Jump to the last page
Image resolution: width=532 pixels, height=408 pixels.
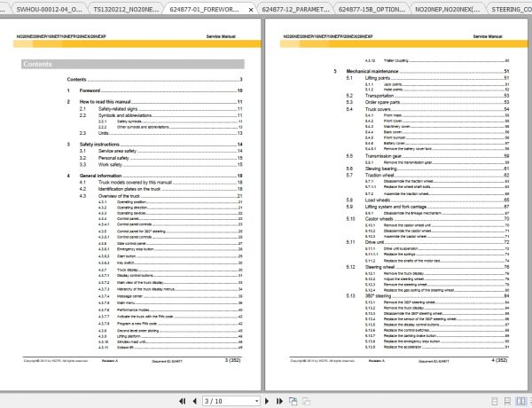pyautogui.click(x=279, y=401)
